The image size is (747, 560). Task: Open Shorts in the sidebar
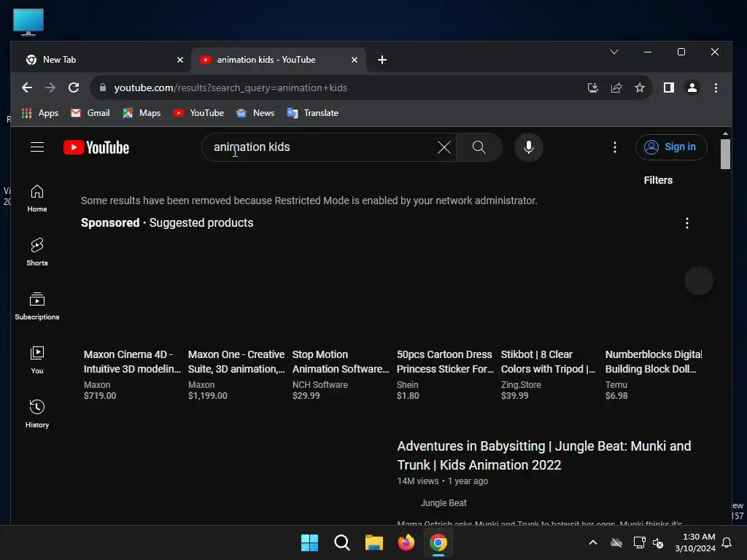(x=37, y=252)
